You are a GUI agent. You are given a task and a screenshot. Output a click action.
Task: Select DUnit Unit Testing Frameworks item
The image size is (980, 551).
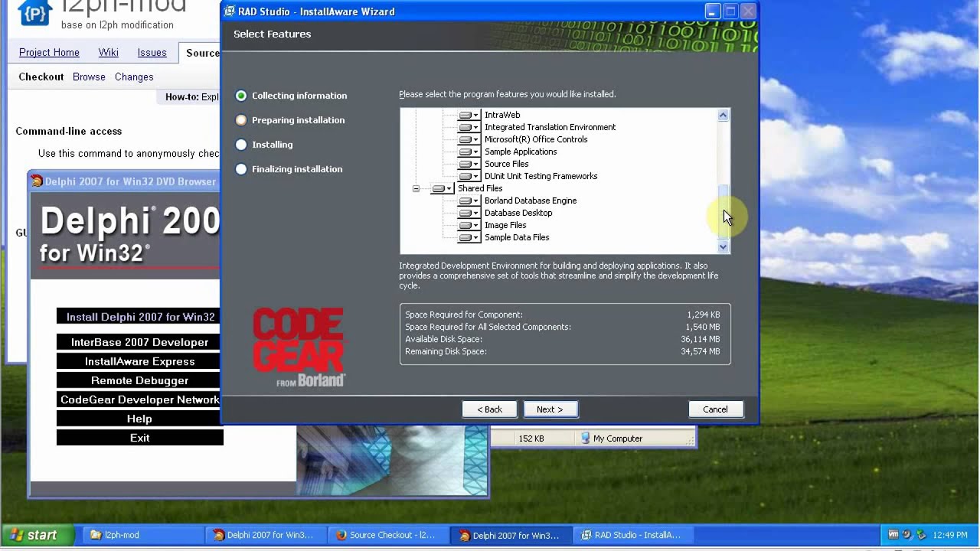(541, 176)
